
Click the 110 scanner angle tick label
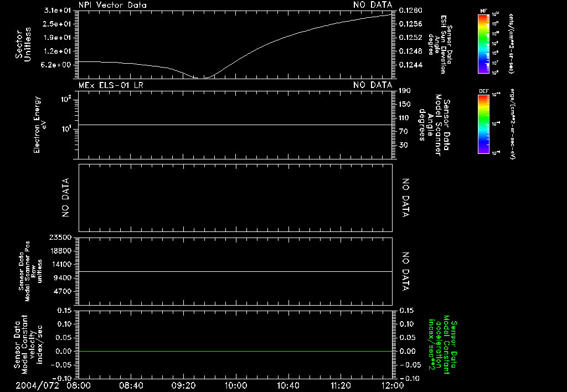tap(405, 118)
